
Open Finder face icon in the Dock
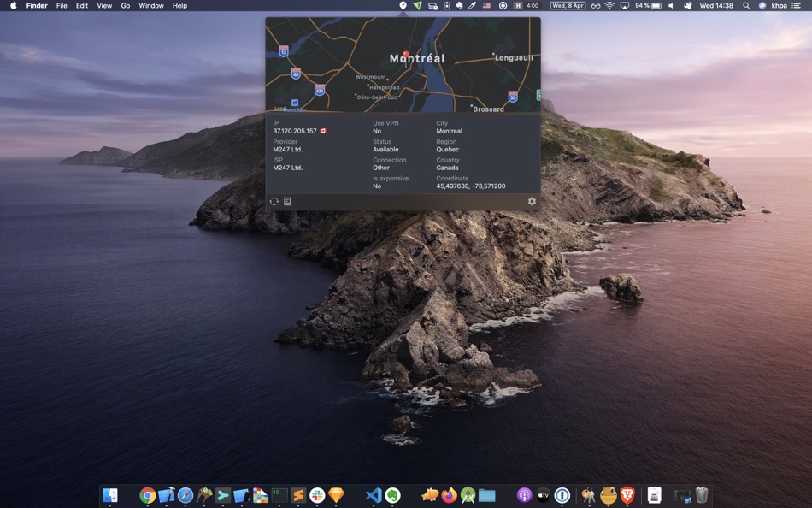pos(110,495)
